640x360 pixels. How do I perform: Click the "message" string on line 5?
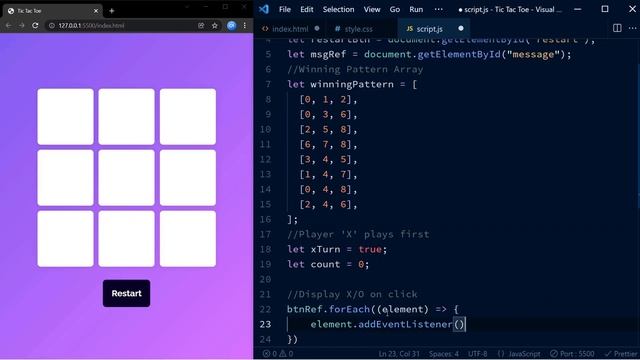pos(533,54)
